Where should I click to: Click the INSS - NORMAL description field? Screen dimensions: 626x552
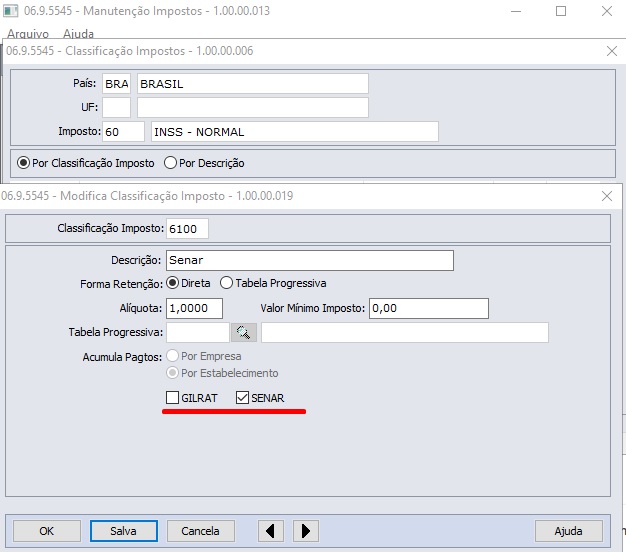295,132
